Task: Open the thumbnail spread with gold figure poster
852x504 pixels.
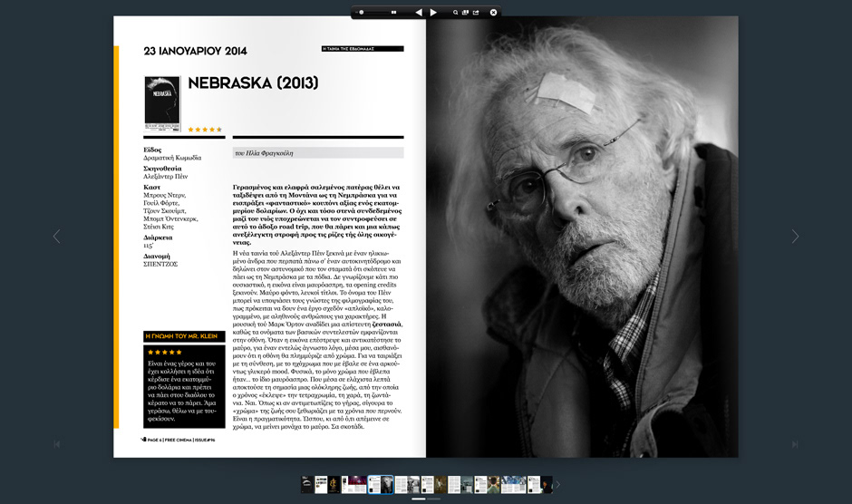Action: point(327,484)
